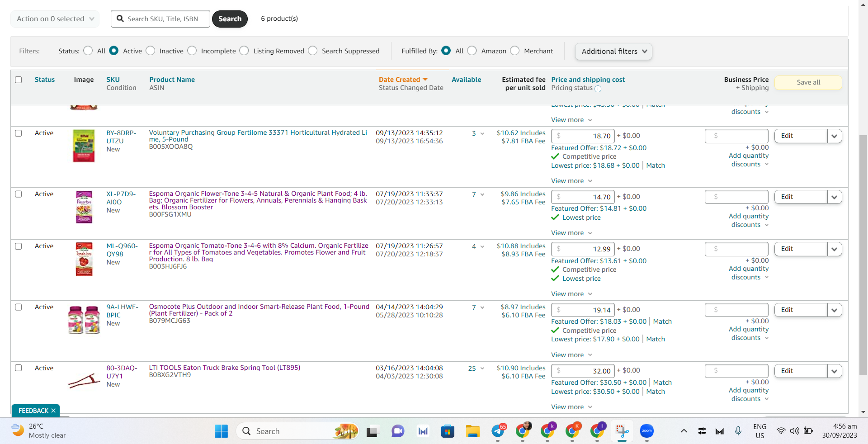Image resolution: width=868 pixels, height=444 pixels.
Task: Open Chrome with the profile photo badge
Action: coord(523,430)
